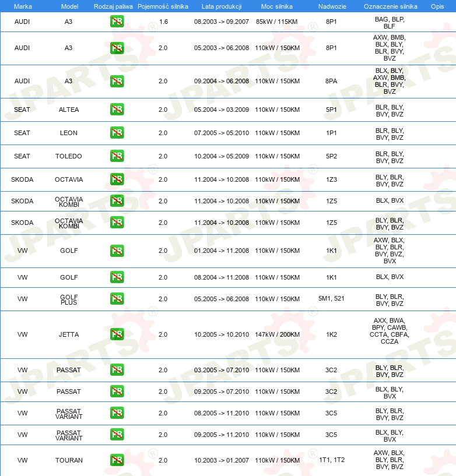Viewport: 456px width, 476px height.
Task: Click the Model column header
Action: (x=69, y=6)
